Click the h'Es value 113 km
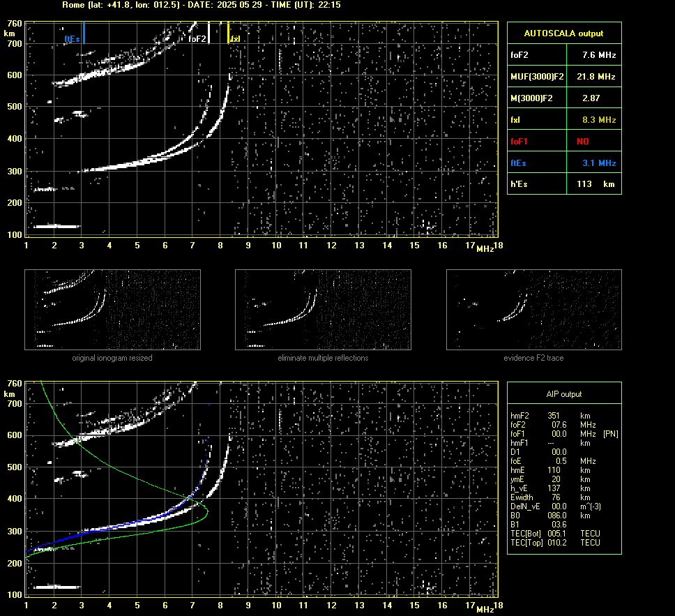This screenshot has height=616, width=675. tap(596, 184)
